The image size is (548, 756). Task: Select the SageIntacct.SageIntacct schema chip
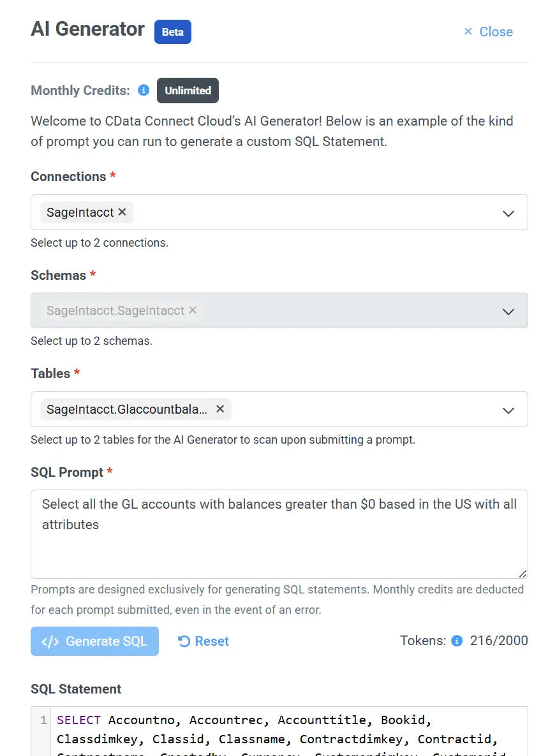[x=118, y=310]
